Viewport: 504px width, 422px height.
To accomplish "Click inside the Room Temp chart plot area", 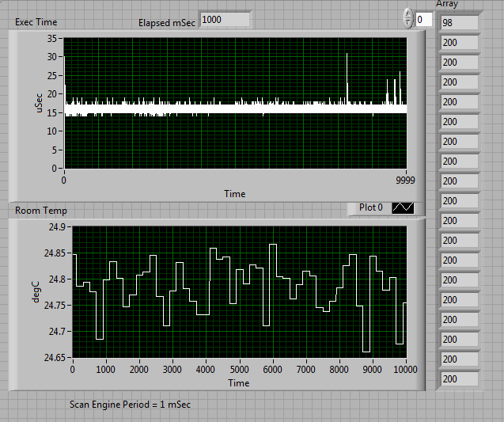I will click(240, 292).
